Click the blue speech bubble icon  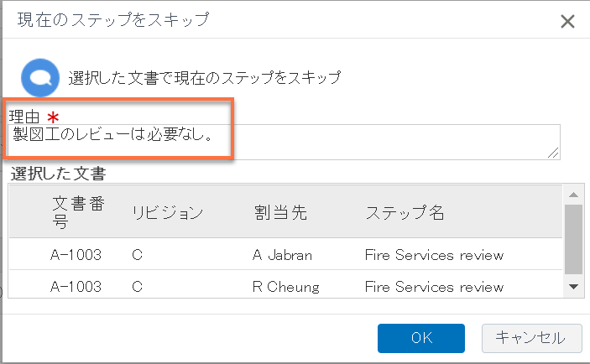pyautogui.click(x=40, y=77)
